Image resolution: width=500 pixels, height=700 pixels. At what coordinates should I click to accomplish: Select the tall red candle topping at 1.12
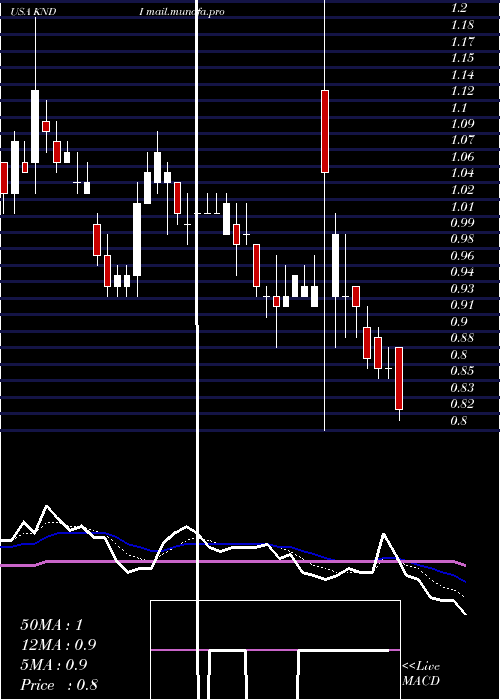325,131
